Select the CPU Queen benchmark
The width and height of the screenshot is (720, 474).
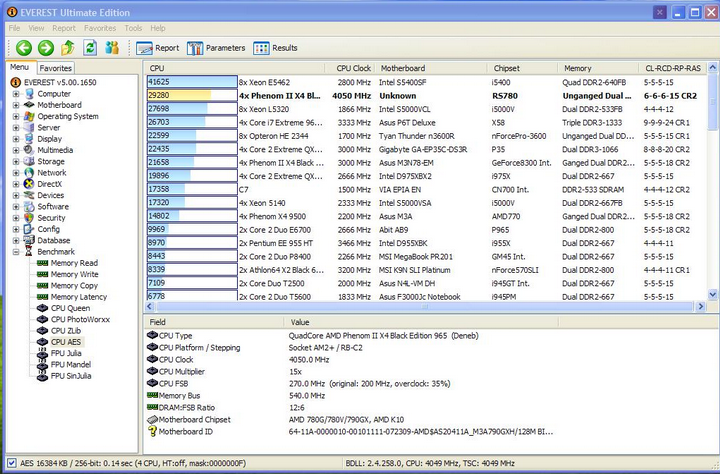[x=70, y=308]
